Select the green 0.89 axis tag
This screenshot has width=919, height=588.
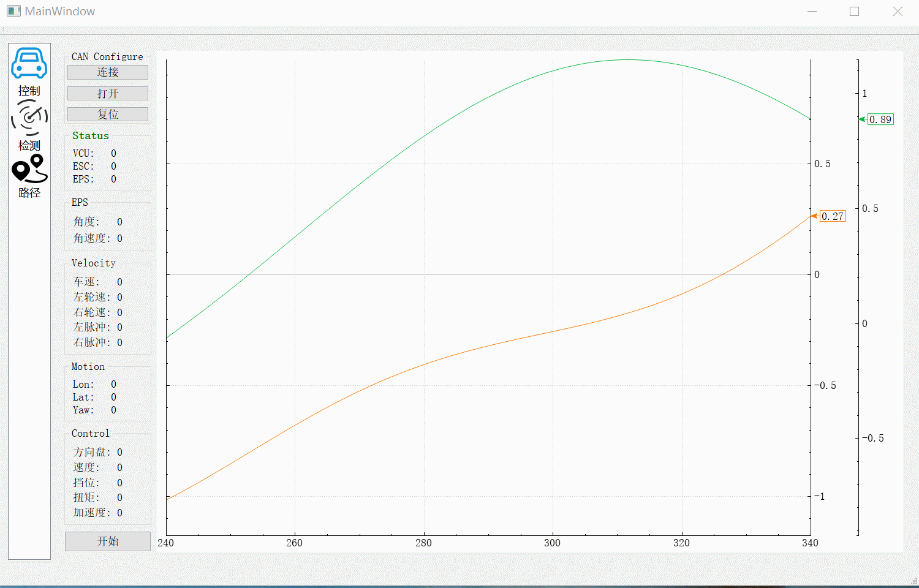880,119
